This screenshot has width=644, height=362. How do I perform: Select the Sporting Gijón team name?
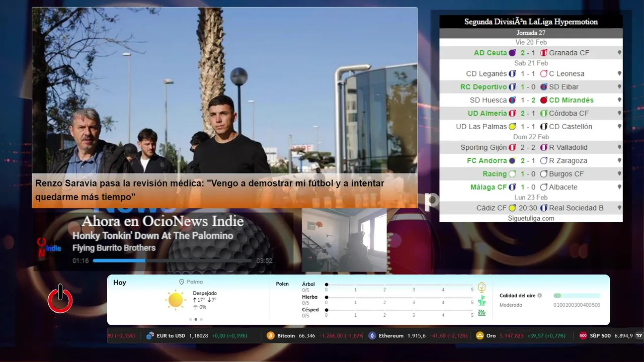[x=484, y=148]
